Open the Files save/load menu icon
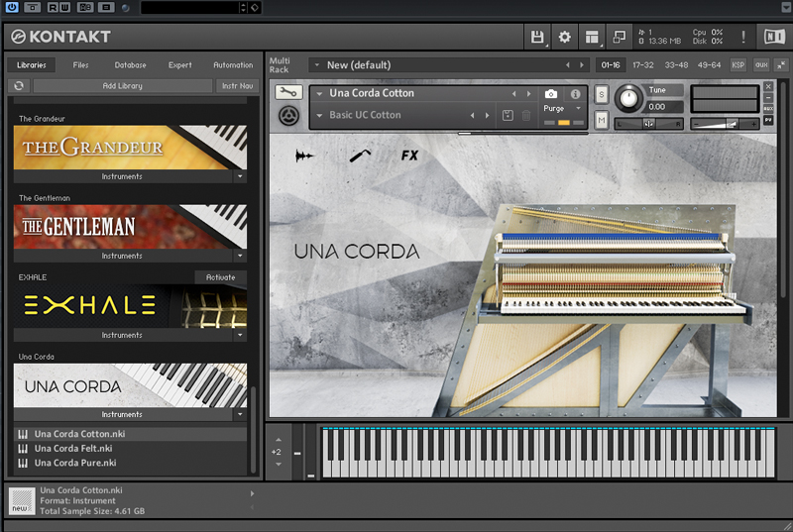Image resolution: width=793 pixels, height=532 pixels. click(x=537, y=37)
